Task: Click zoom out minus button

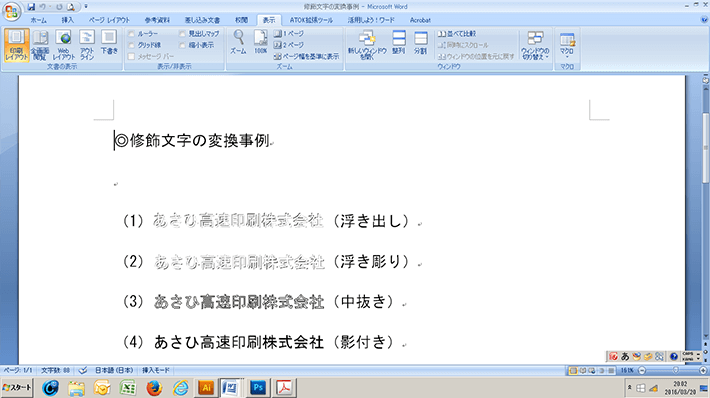Action: click(x=642, y=370)
